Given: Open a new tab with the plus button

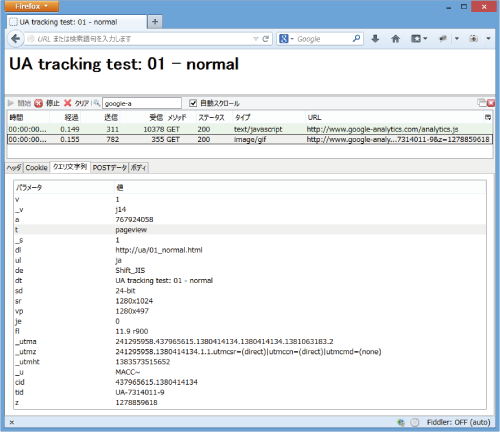Looking at the screenshot, I should (x=155, y=22).
